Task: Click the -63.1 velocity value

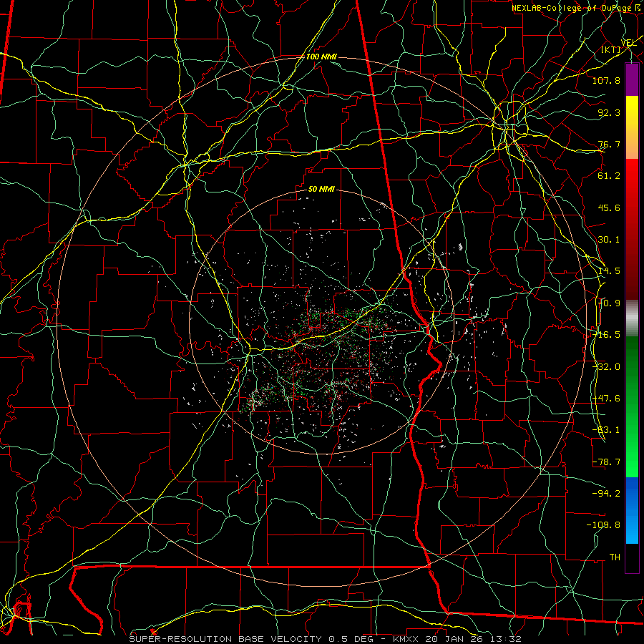Action: click(606, 430)
